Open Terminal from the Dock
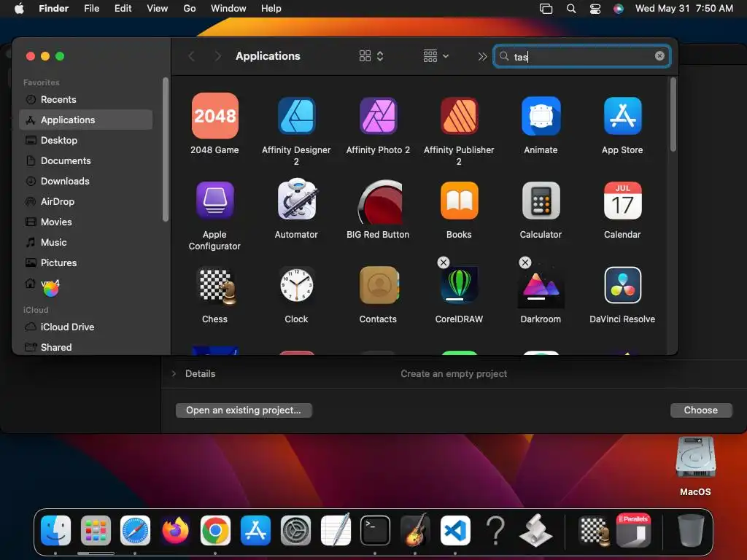The width and height of the screenshot is (747, 560). (x=375, y=530)
